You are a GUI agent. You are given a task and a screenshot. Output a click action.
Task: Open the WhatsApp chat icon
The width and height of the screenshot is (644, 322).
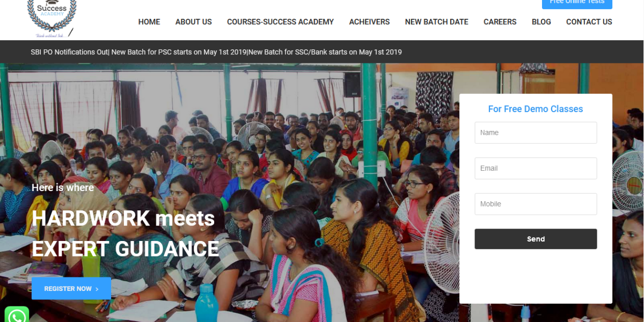click(x=16, y=315)
